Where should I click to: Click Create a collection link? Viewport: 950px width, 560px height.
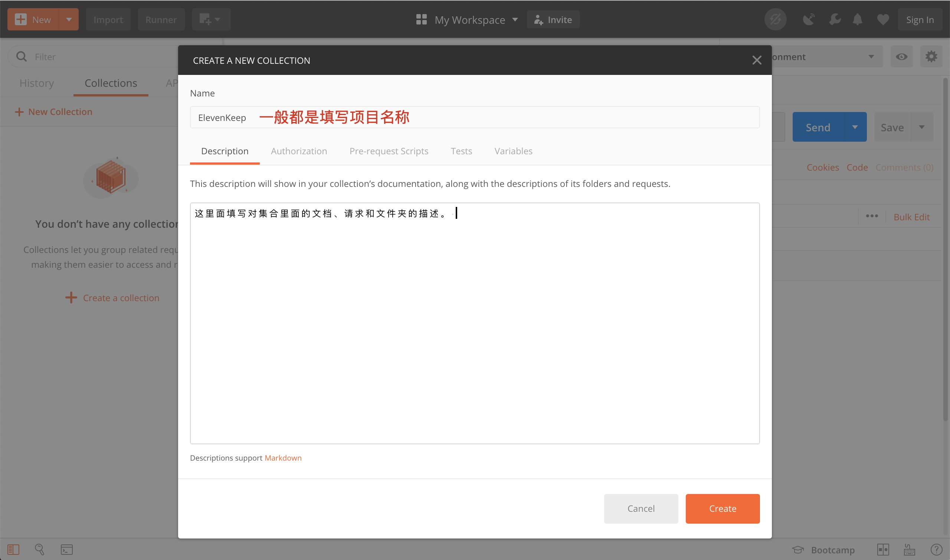[x=112, y=298]
